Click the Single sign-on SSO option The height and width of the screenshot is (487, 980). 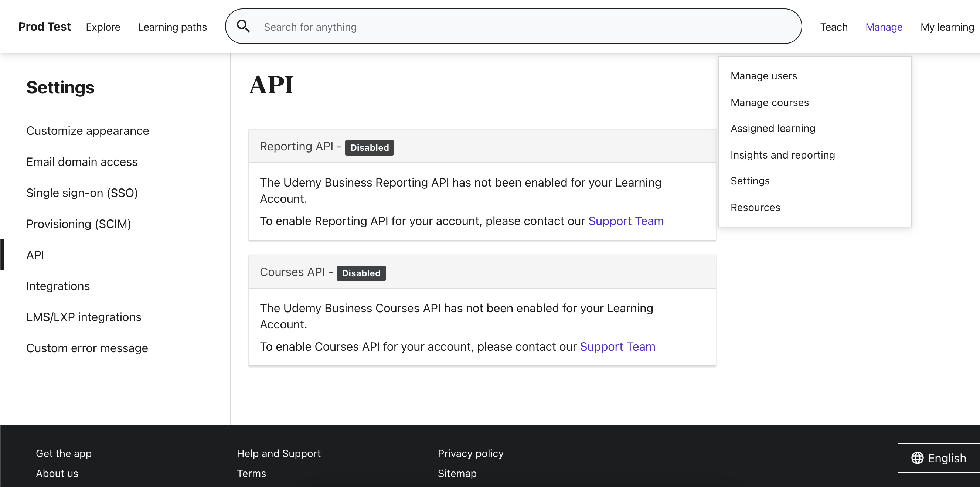click(x=81, y=192)
